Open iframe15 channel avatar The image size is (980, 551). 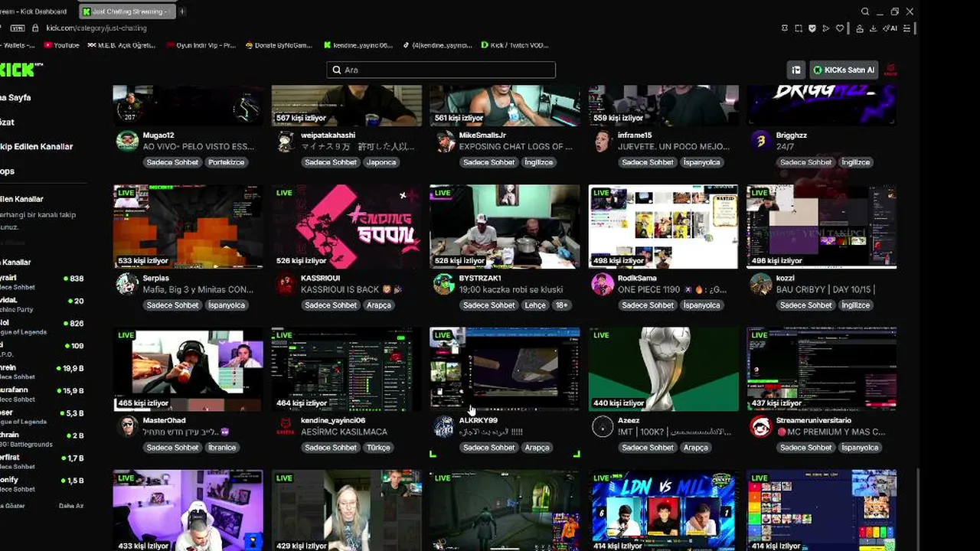pos(603,141)
